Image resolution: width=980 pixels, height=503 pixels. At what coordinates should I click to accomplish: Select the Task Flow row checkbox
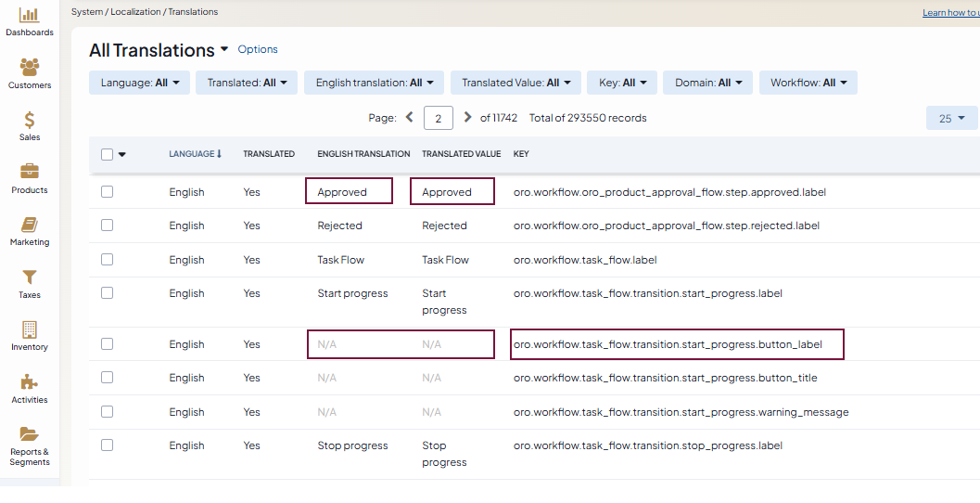pos(108,260)
